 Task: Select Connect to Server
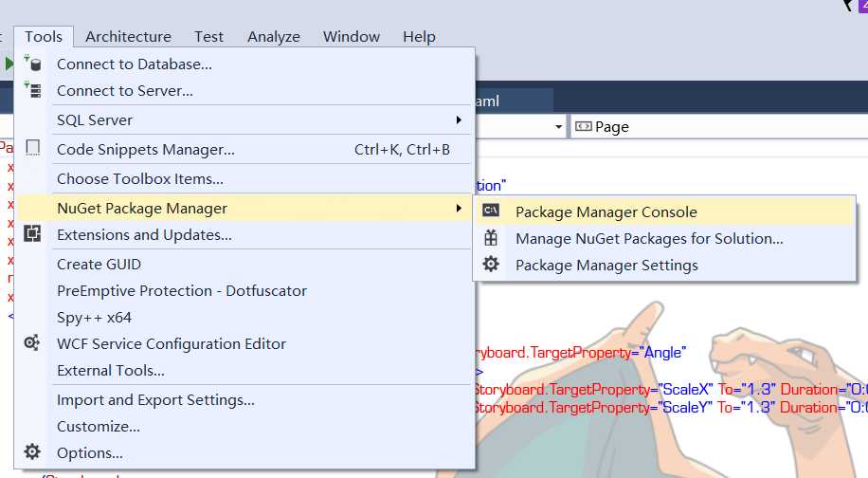click(x=244, y=90)
